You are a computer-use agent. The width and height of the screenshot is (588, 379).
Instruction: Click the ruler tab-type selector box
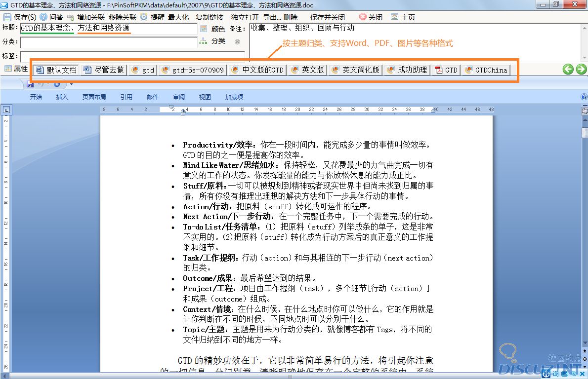point(5,111)
